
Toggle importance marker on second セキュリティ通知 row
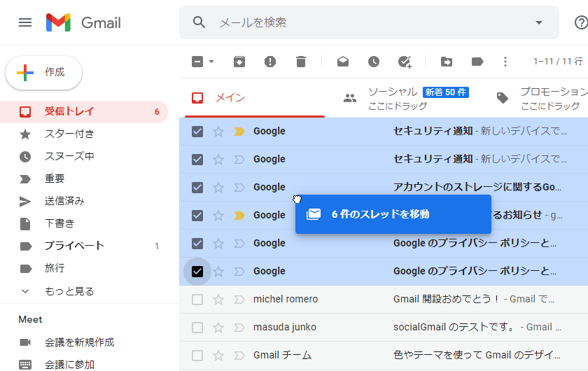click(239, 160)
